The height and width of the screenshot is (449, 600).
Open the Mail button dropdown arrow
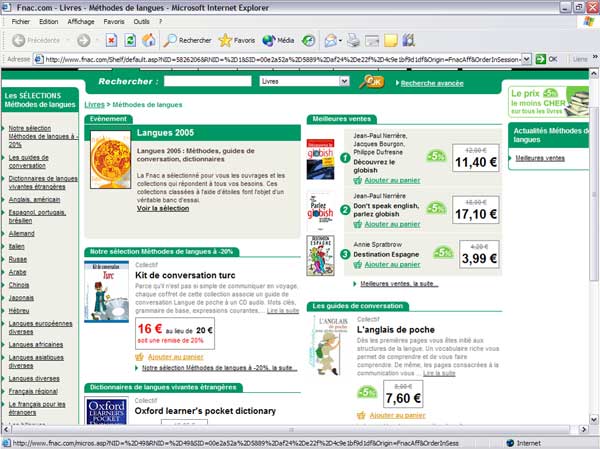point(340,40)
